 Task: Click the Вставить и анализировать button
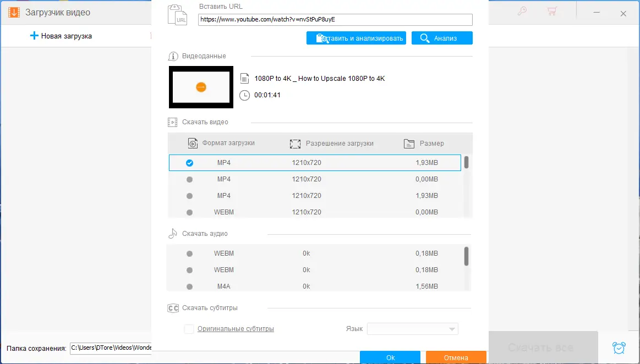(x=356, y=38)
